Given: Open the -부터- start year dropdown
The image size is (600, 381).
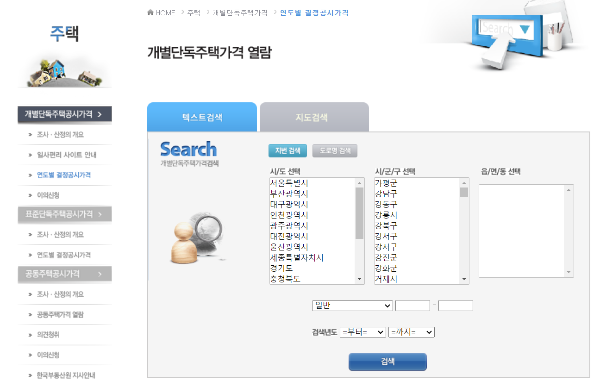Looking at the screenshot, I should (363, 332).
